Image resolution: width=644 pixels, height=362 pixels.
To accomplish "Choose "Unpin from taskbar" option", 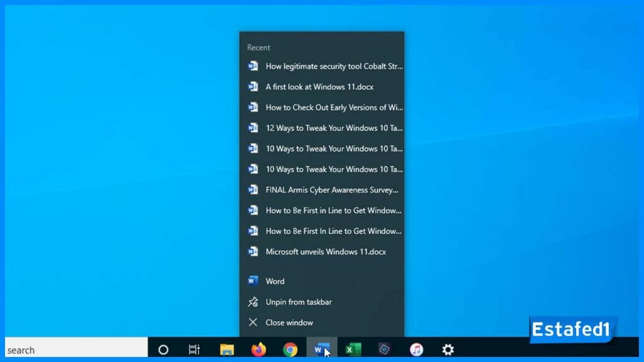I will tap(298, 302).
